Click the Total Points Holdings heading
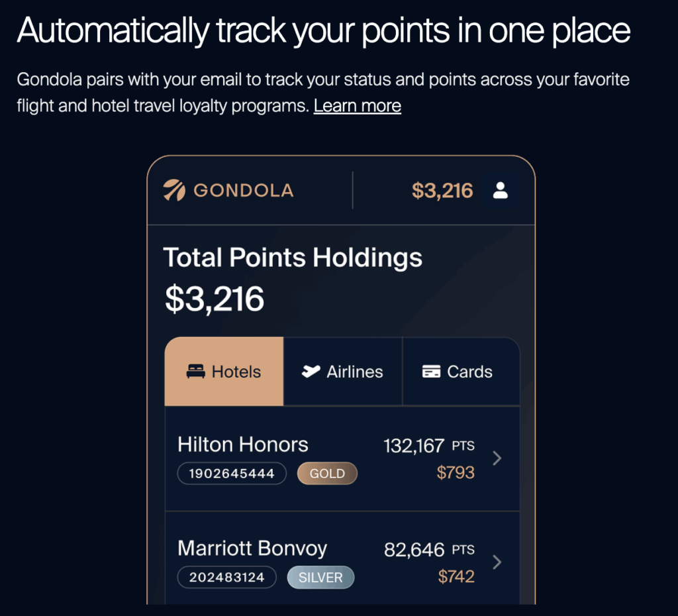Viewport: 678px width, 616px height. click(x=293, y=257)
